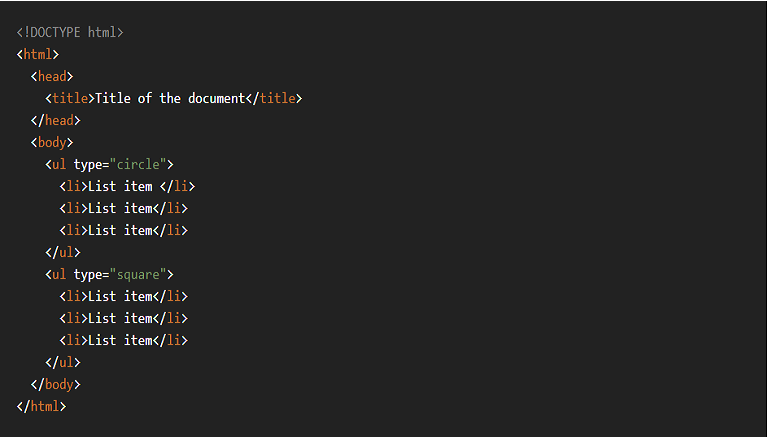Click the type attribute of the second ul
Image resolution: width=768 pixels, height=438 pixels.
pos(88,274)
